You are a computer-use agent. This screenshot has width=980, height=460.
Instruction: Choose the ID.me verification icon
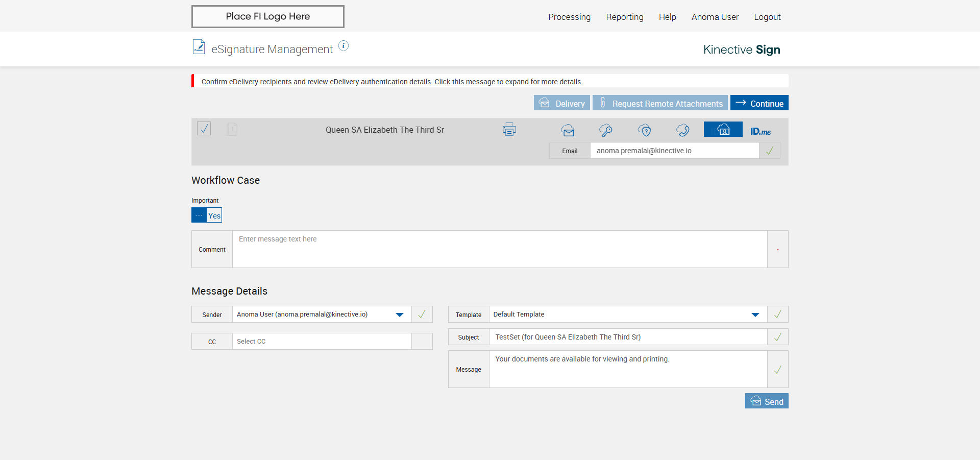pyautogui.click(x=761, y=131)
